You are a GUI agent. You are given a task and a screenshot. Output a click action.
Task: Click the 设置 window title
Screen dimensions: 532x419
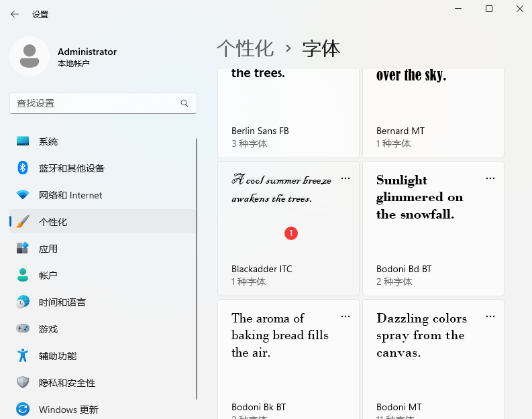[40, 15]
